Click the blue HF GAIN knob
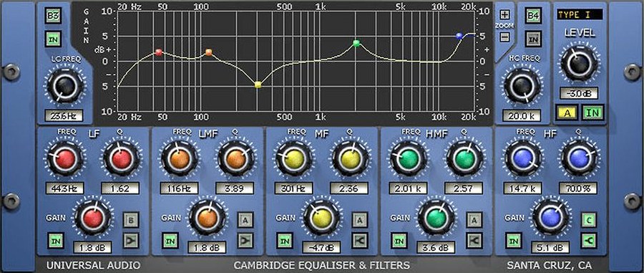 (x=551, y=218)
